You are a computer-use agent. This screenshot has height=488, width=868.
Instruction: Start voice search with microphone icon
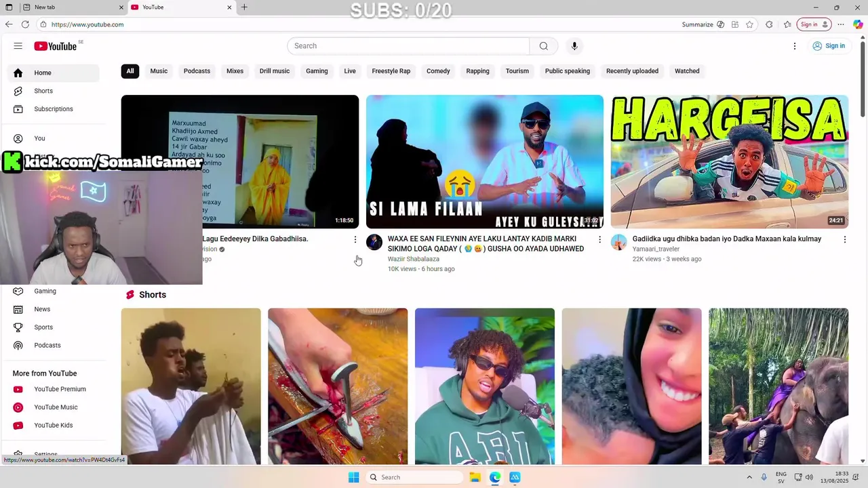coord(574,46)
